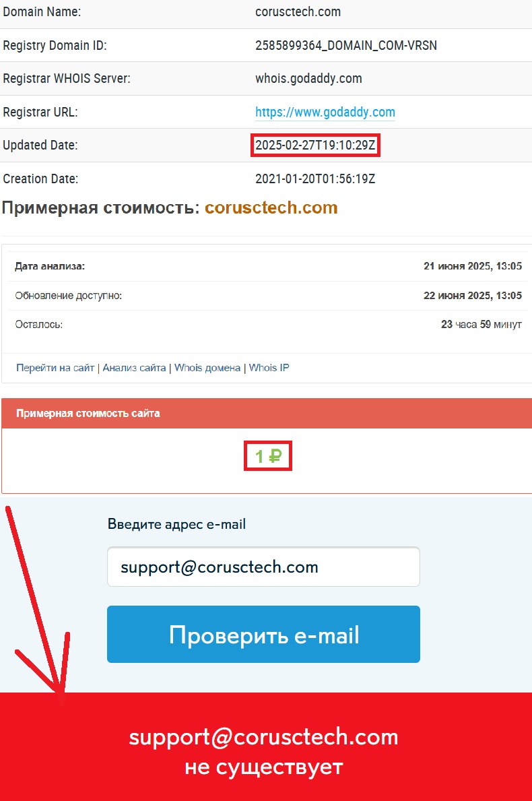Select the highlighted Updated Date timestamp
532x801 pixels.
pyautogui.click(x=316, y=145)
